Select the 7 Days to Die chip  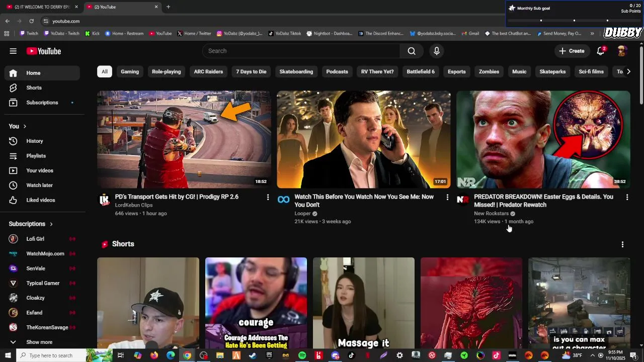251,71
